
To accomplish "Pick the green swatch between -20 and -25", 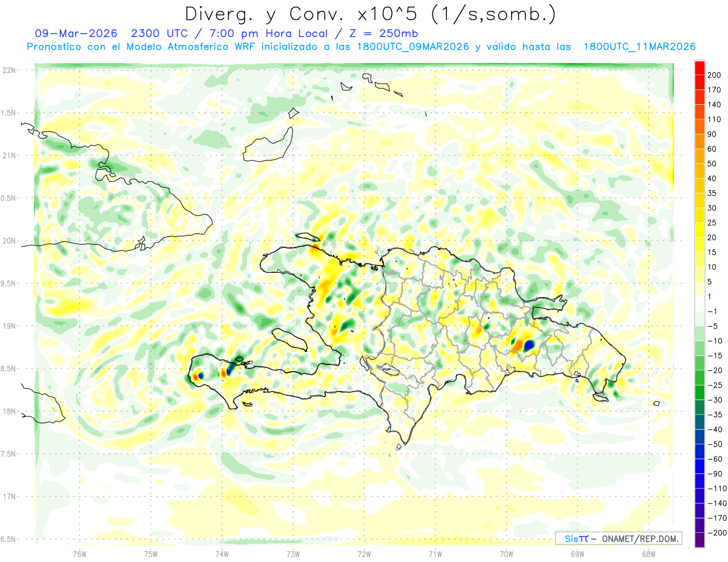I will coord(699,378).
